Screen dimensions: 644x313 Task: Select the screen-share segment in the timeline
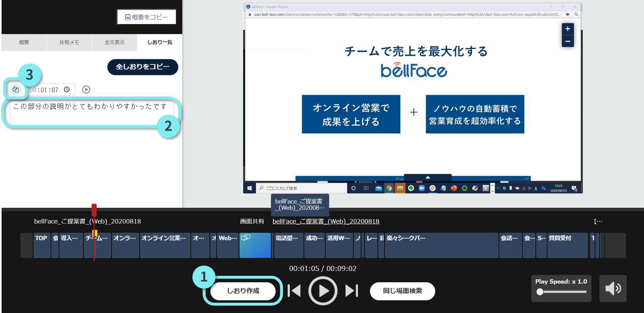click(255, 245)
